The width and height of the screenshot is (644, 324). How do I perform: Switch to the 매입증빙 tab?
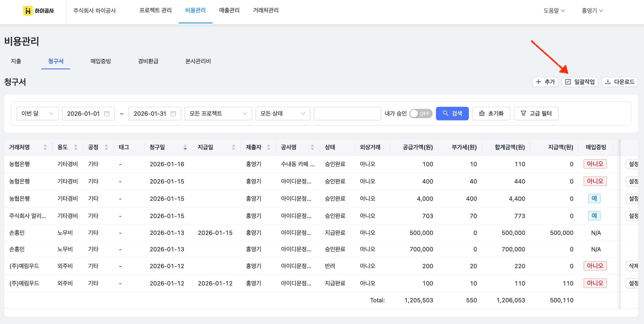click(100, 61)
